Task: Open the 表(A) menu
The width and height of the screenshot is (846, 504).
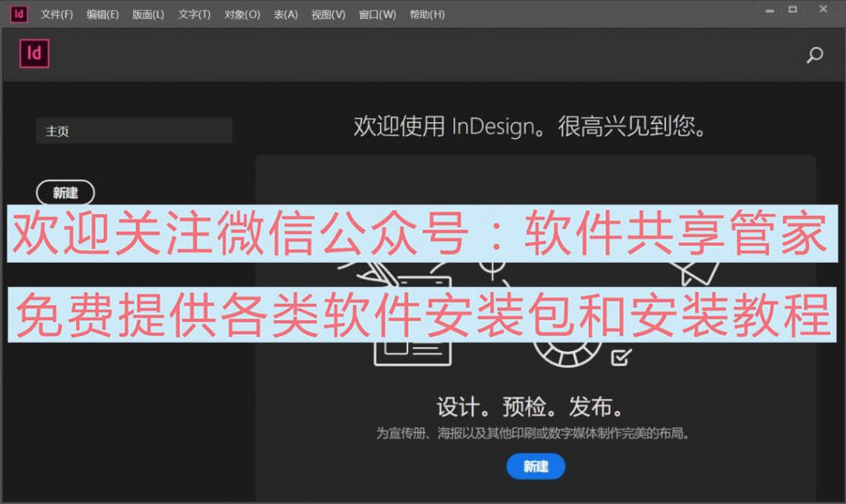Action: [x=285, y=15]
